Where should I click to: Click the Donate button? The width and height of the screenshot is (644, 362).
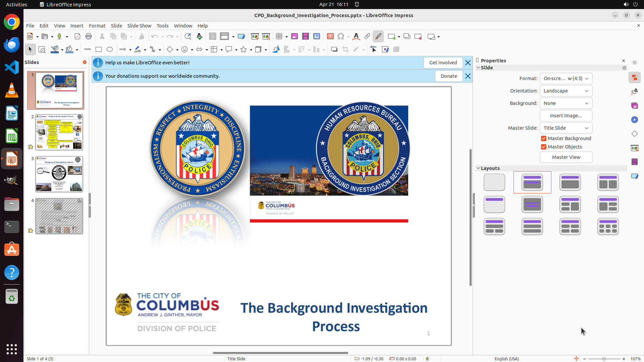(448, 76)
